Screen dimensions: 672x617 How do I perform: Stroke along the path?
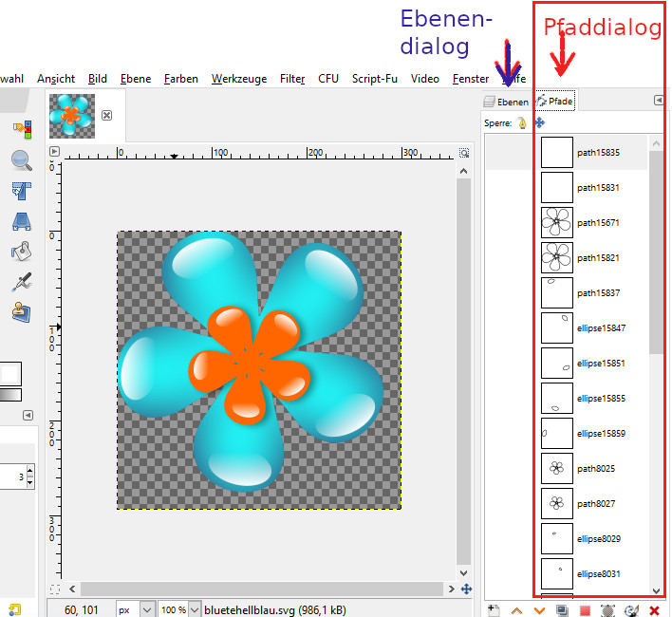pos(631,610)
